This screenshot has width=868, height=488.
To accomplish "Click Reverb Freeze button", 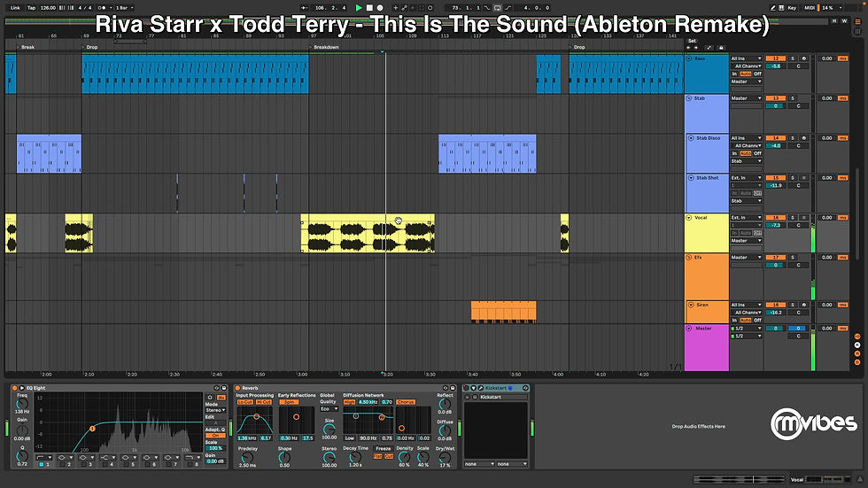I will 383,449.
